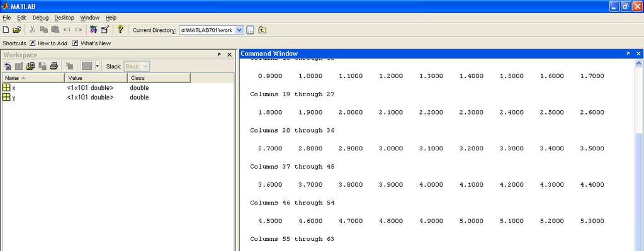The image size is (644, 251).
Task: Save the workspace to file
Action: [42, 66]
